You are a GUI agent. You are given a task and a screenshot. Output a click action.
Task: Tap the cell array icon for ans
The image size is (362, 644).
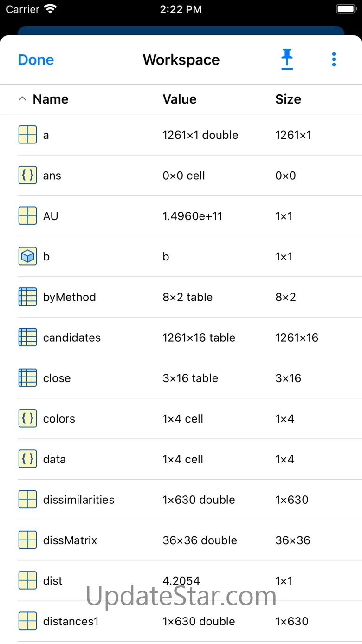[x=28, y=176]
